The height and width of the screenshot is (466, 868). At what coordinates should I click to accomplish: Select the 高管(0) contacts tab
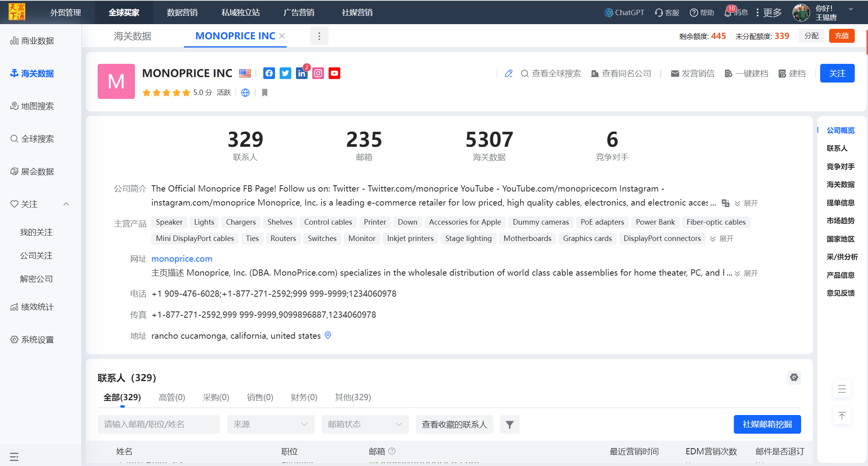point(172,397)
